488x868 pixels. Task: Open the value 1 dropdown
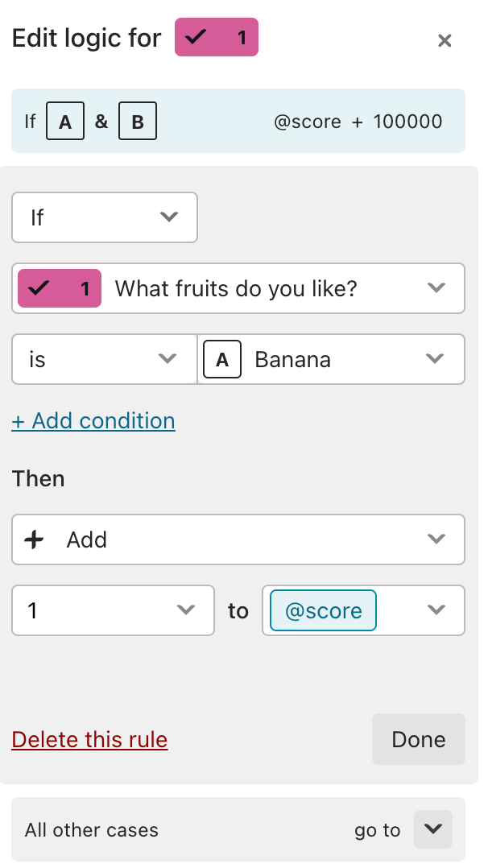[x=113, y=610]
